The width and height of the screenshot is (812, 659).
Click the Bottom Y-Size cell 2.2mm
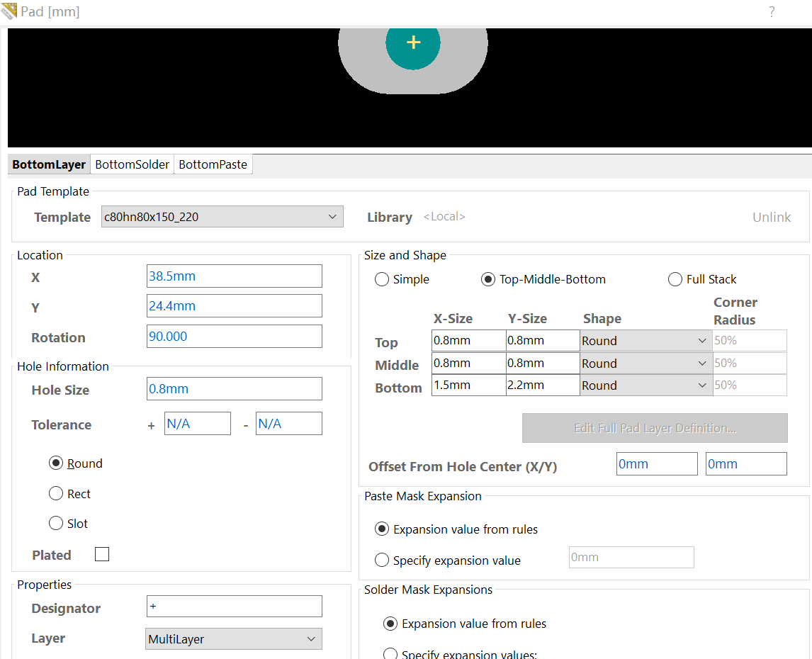point(543,385)
